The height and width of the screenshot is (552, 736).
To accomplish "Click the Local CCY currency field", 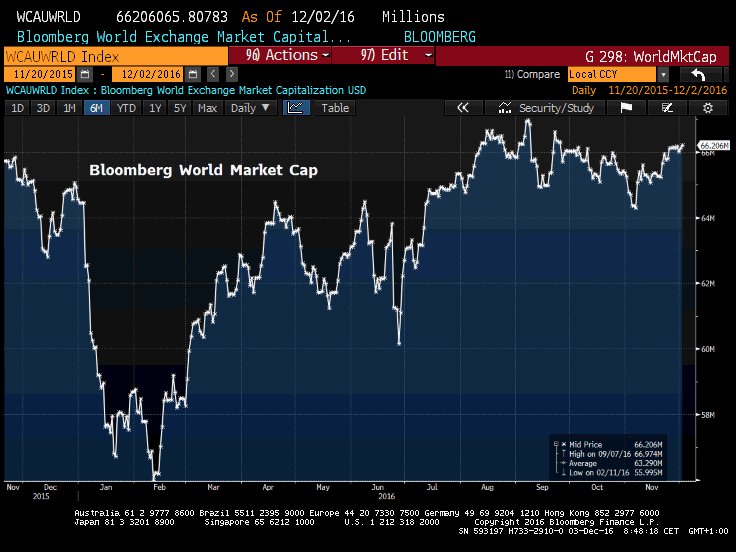I will coord(612,75).
